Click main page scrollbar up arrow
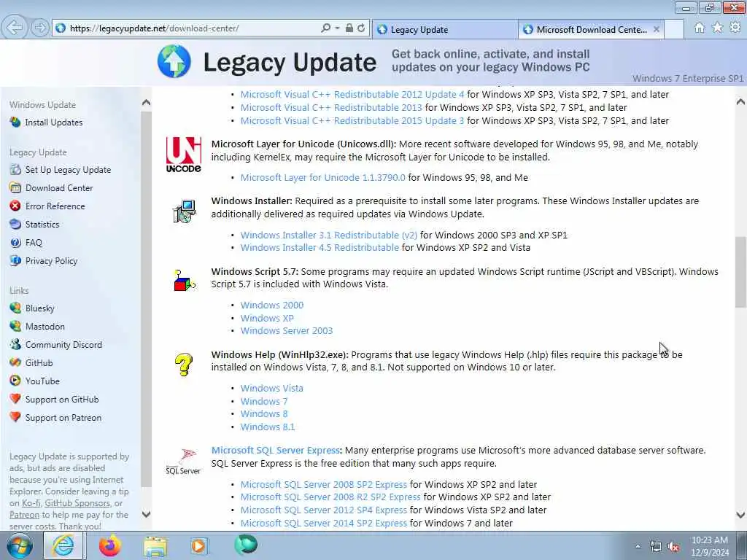This screenshot has width=747, height=560. click(x=740, y=102)
